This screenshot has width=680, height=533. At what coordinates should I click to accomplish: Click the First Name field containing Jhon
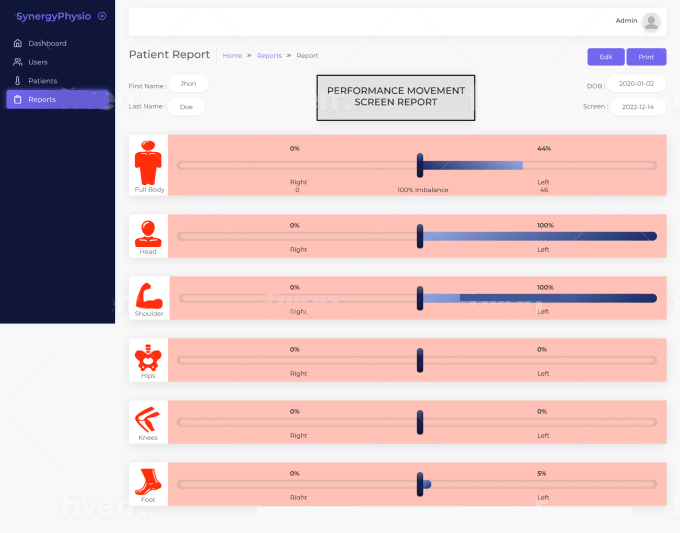(x=188, y=84)
